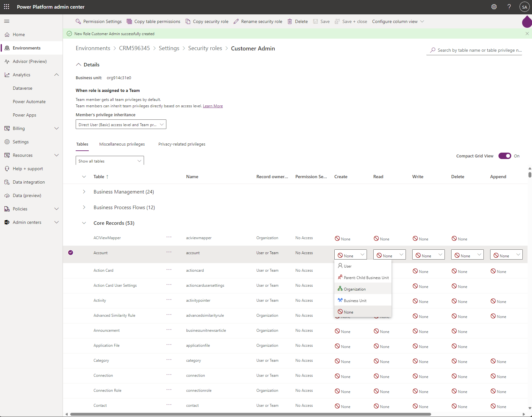Click the Environments sidebar icon
This screenshot has height=417, width=532.
tap(7, 48)
